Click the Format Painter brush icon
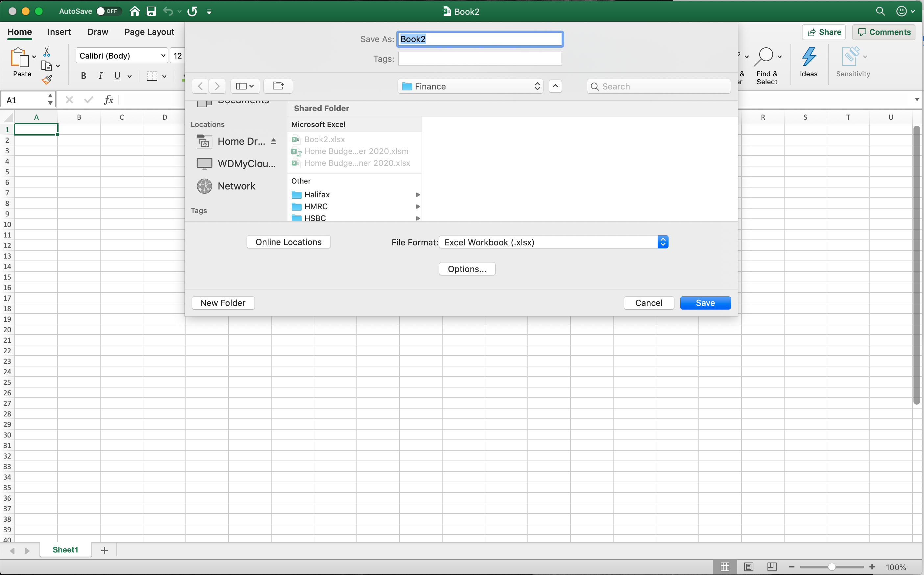Image resolution: width=924 pixels, height=575 pixels. pyautogui.click(x=47, y=80)
